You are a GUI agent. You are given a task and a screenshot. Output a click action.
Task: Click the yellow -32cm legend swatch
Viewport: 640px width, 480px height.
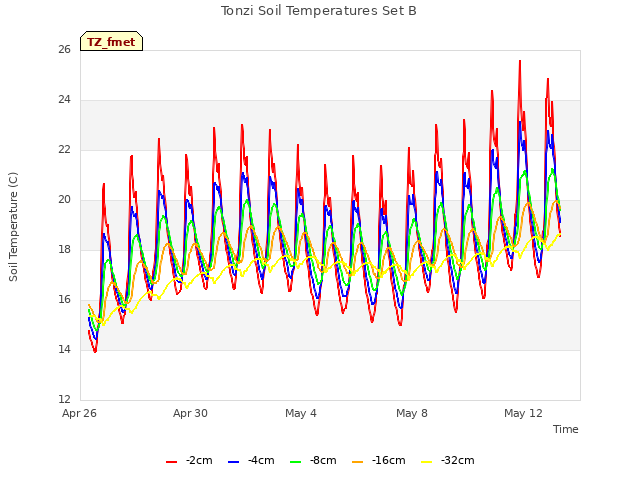tap(427, 462)
